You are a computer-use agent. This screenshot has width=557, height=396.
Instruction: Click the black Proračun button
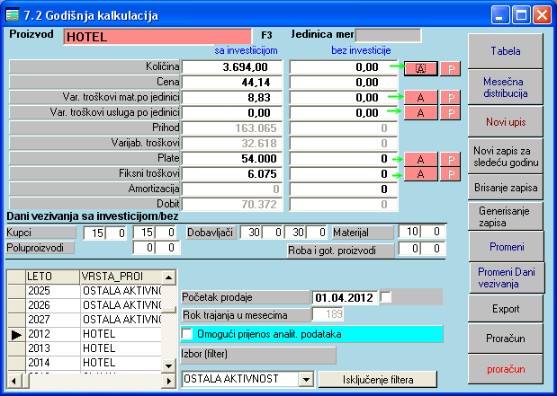[x=505, y=338]
